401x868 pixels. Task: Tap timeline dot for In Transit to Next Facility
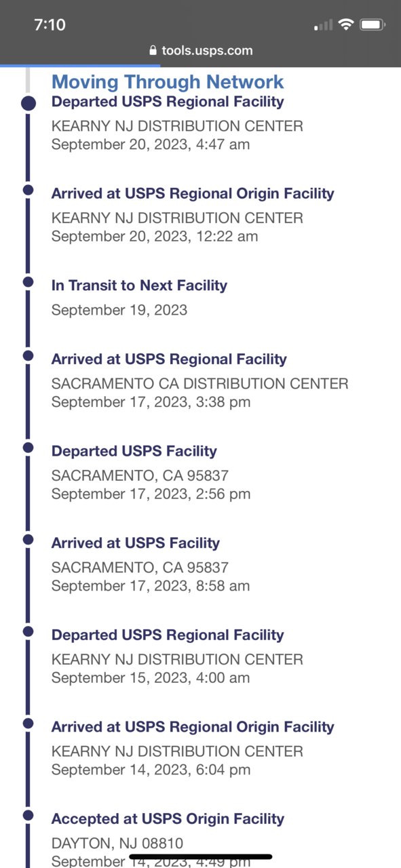coord(28,281)
